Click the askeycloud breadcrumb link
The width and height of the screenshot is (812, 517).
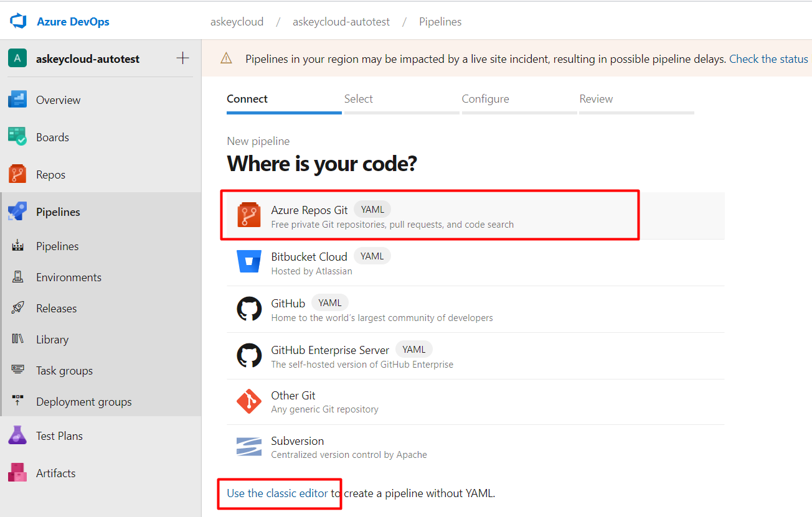pyautogui.click(x=237, y=22)
